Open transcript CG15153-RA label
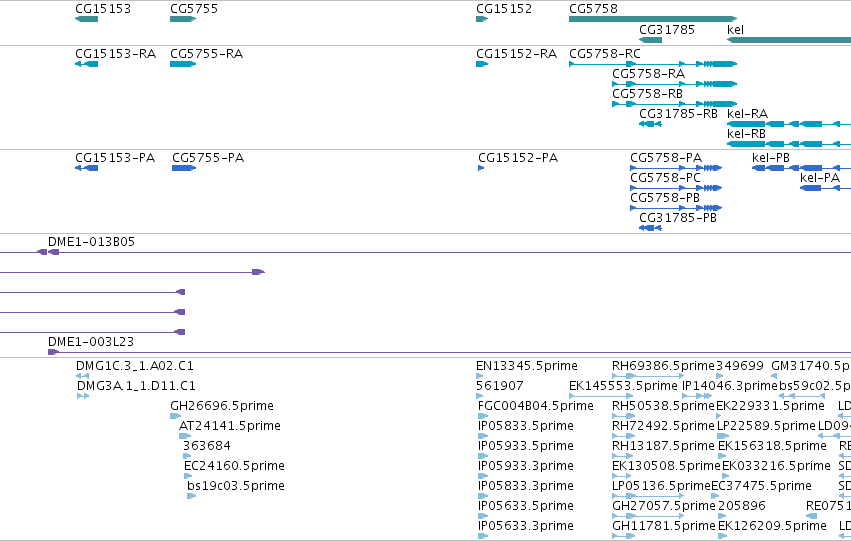 pyautogui.click(x=115, y=54)
